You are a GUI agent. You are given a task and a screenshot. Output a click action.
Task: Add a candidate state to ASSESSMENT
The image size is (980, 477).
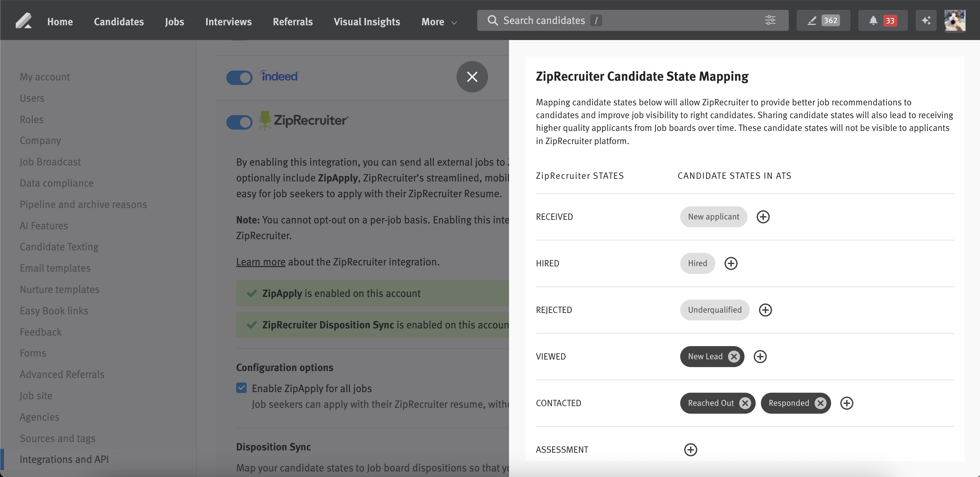click(690, 450)
